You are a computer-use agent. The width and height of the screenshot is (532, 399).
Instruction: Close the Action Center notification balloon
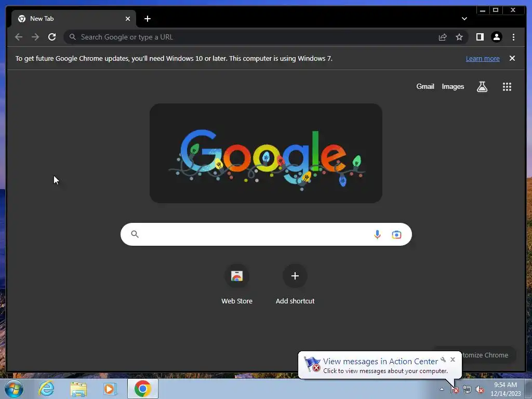(x=453, y=360)
